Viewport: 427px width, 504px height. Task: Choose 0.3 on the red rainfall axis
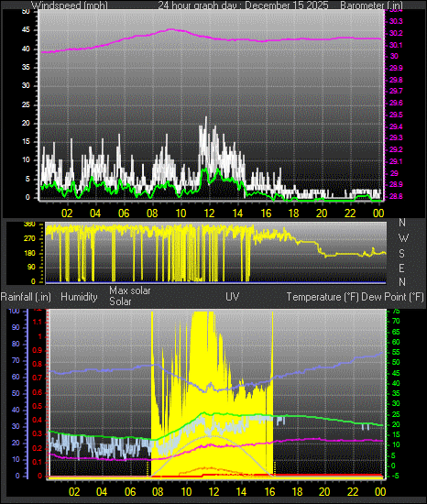click(x=38, y=433)
